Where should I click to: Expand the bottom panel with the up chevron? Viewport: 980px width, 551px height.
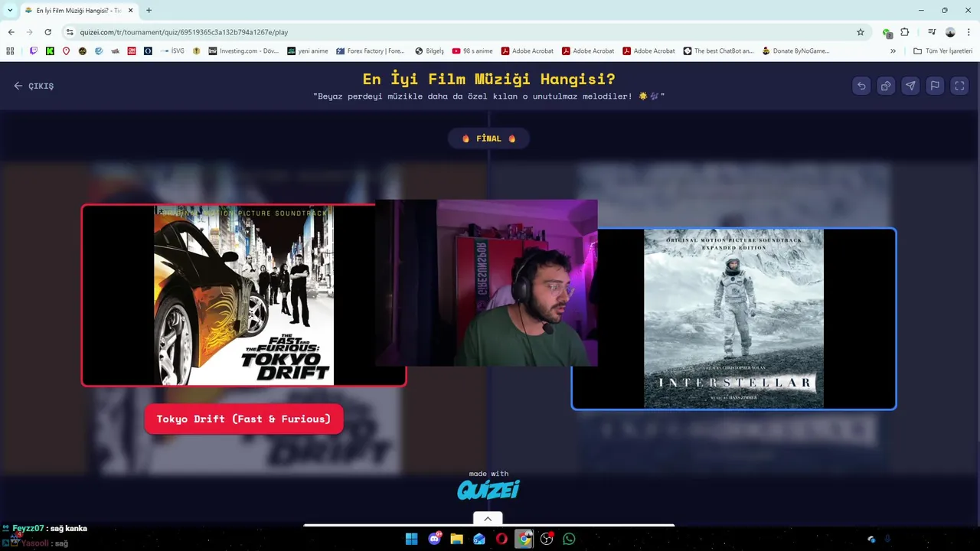pyautogui.click(x=488, y=519)
